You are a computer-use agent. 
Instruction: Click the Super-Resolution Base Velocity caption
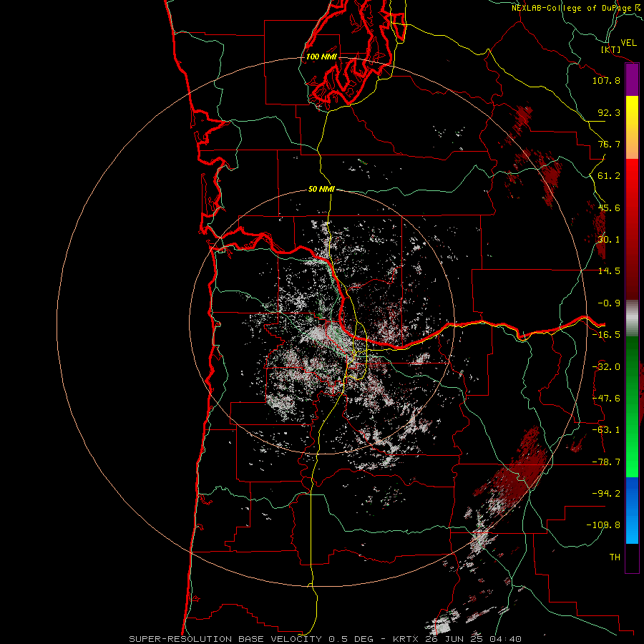point(326,639)
